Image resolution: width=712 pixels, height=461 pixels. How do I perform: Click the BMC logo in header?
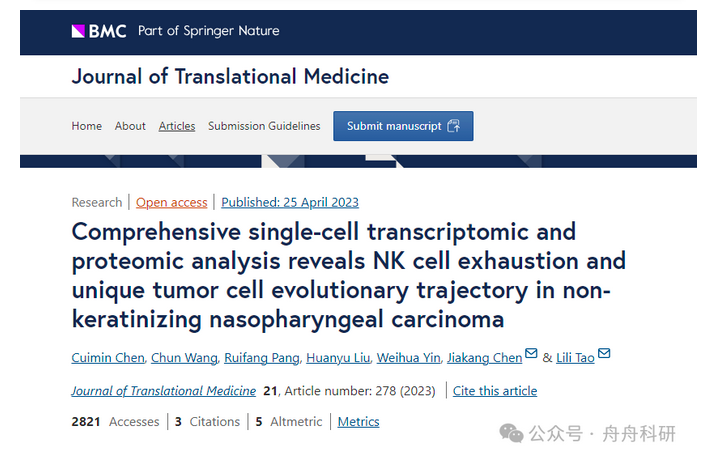99,31
